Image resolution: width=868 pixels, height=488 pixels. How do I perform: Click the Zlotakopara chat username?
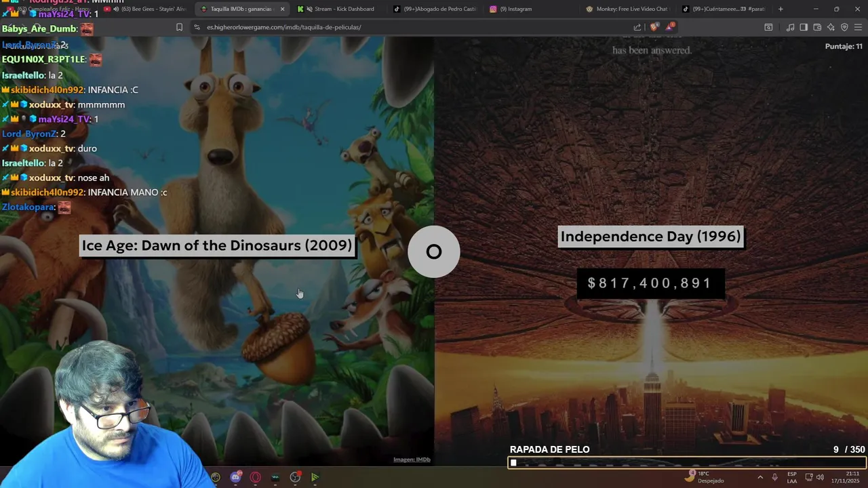coord(28,207)
